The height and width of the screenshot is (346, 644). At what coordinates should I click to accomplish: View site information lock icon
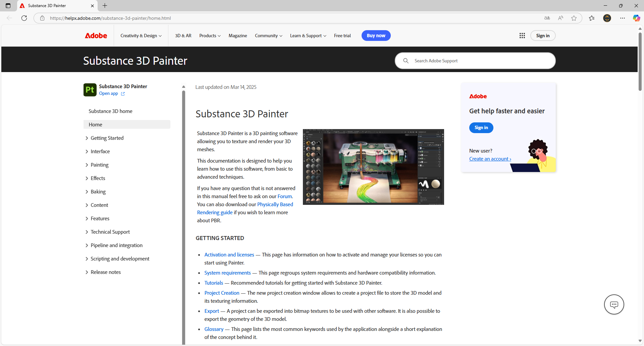pyautogui.click(x=42, y=18)
